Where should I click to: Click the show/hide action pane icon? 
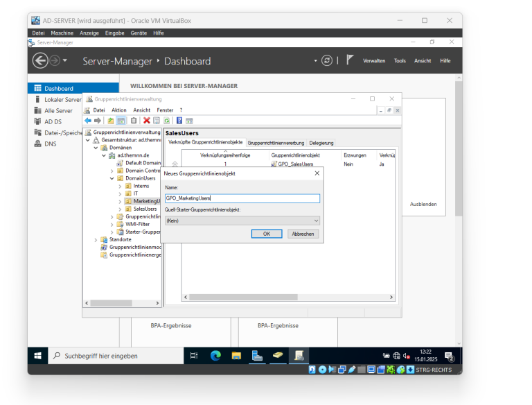tap(189, 121)
